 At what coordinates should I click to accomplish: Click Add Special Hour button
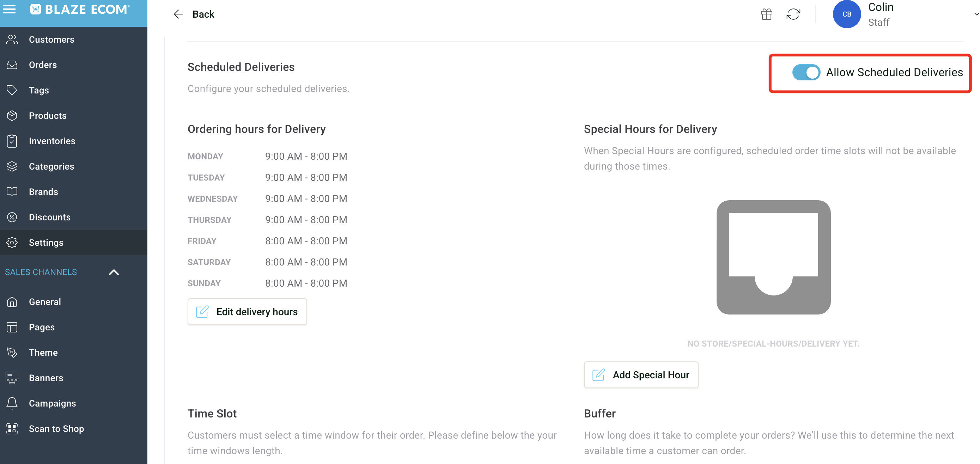coord(641,375)
